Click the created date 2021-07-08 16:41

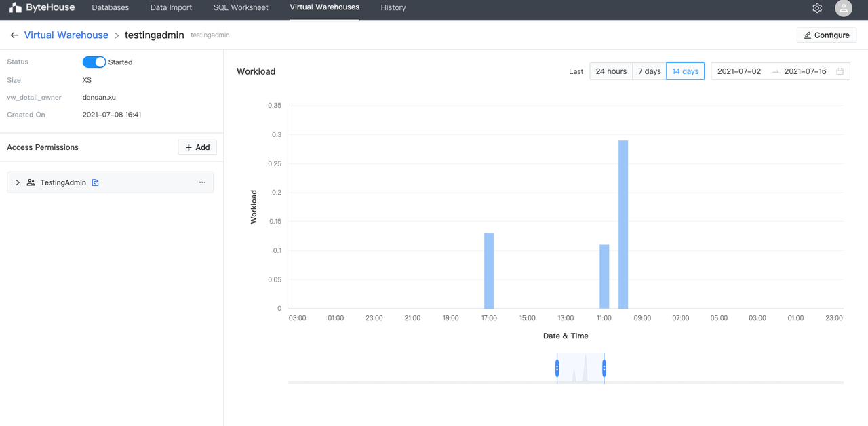(112, 115)
